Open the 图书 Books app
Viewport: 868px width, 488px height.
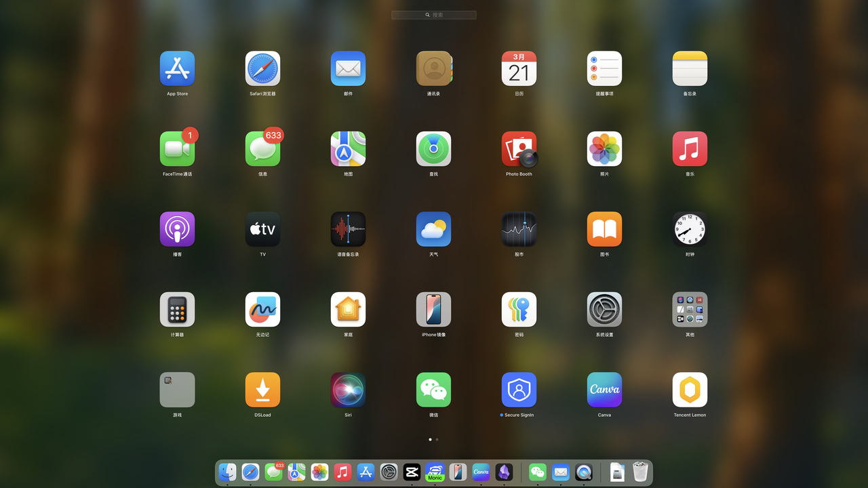(x=604, y=229)
